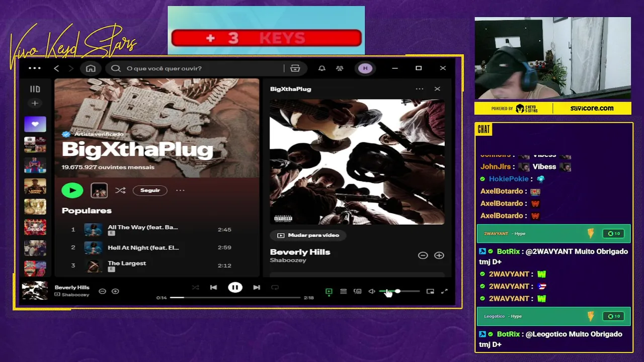The height and width of the screenshot is (362, 644).
Task: Click BigXthaPlug header in now-playing panel
Action: tap(290, 89)
